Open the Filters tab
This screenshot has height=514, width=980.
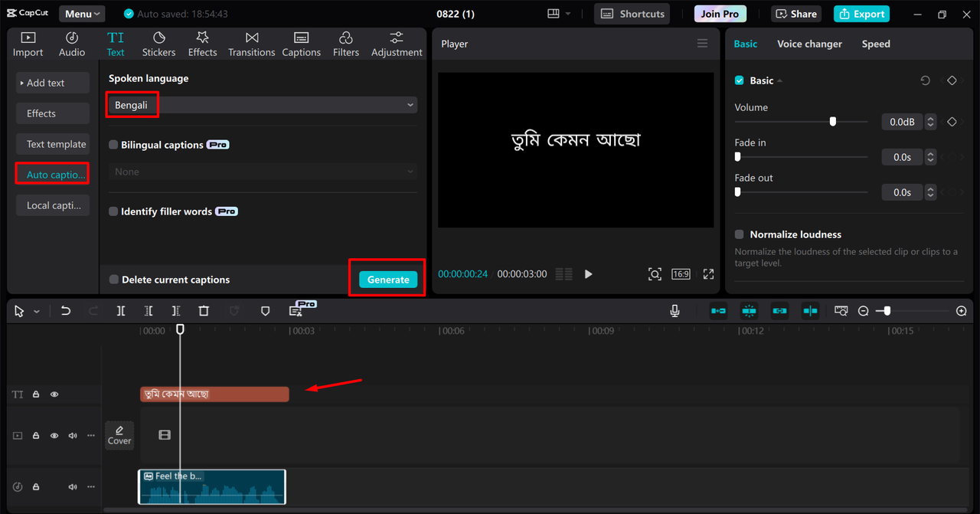point(345,44)
